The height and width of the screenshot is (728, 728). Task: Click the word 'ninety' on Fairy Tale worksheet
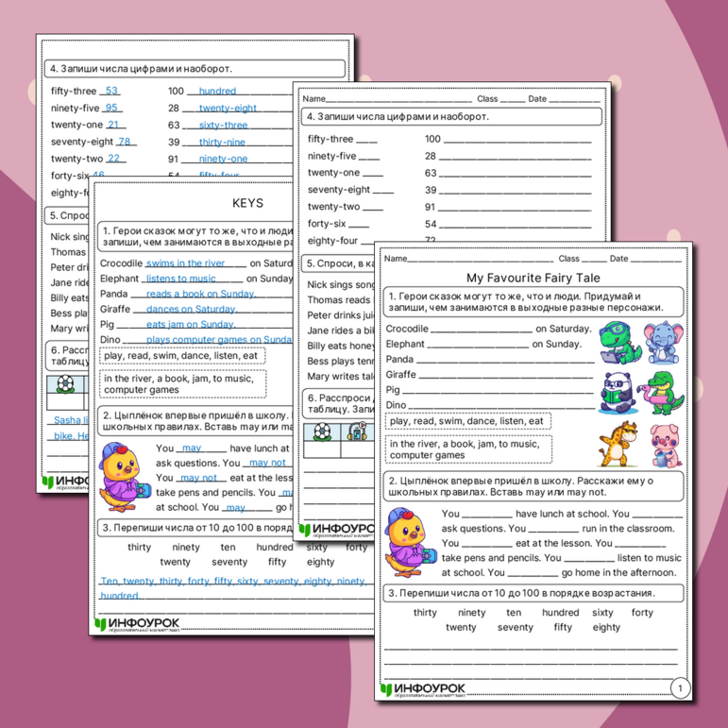coord(472,613)
